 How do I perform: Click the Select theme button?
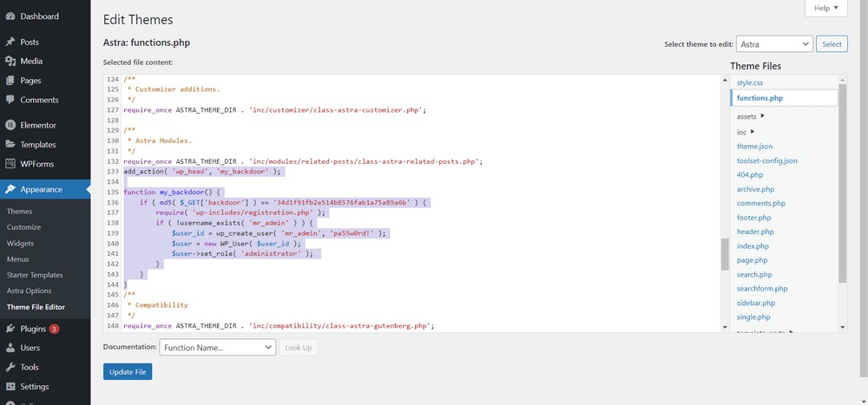coord(832,44)
